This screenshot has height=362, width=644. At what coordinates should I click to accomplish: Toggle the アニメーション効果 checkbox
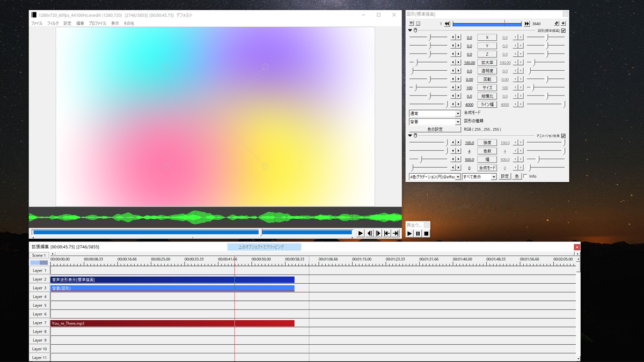point(563,136)
